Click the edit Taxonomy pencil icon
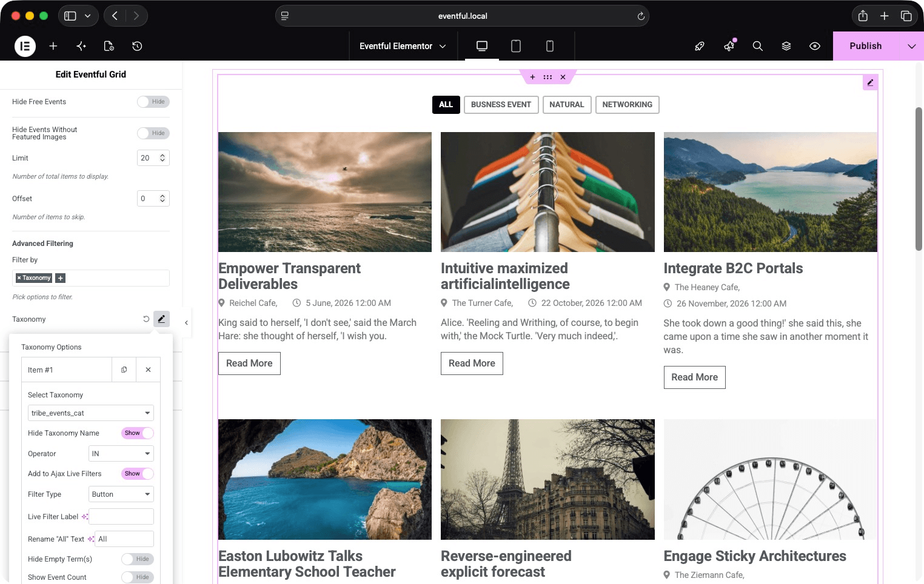This screenshot has height=584, width=924. click(161, 319)
